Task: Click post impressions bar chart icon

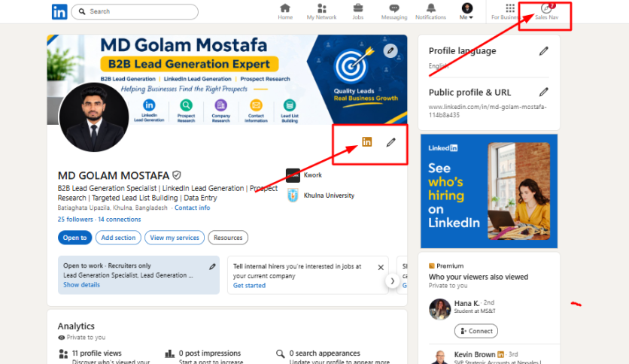Action: click(170, 353)
